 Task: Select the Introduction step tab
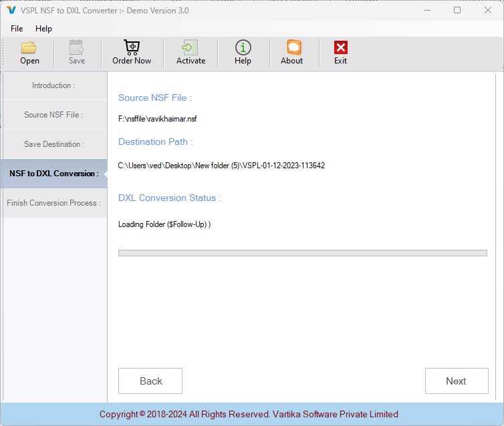(54, 85)
